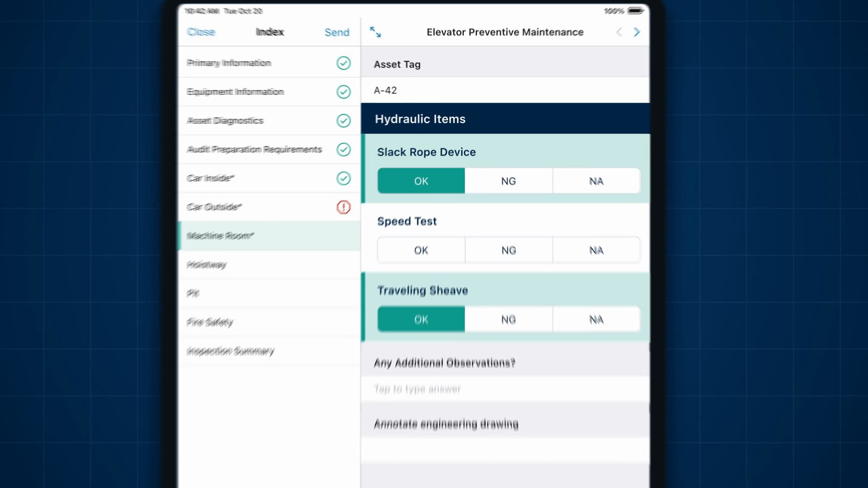Viewport: 868px width, 488px height.
Task: Open the Audit Preparation Requirements section
Action: (x=269, y=149)
